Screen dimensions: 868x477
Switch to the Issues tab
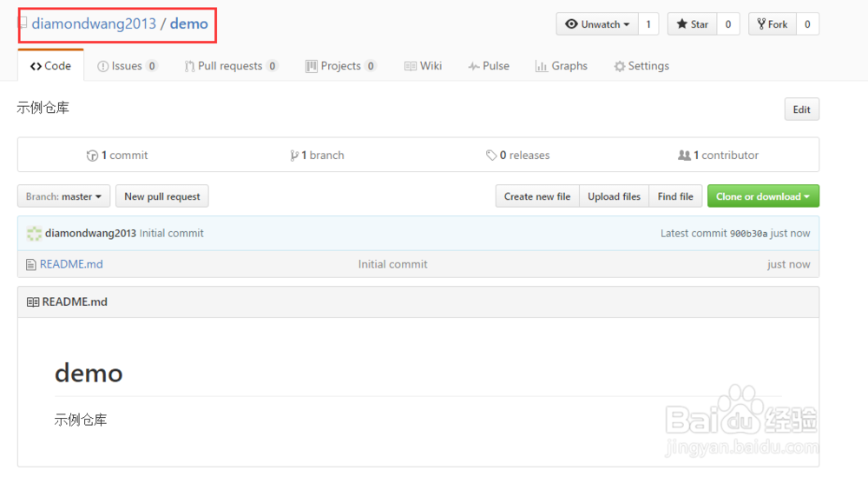[x=128, y=66]
